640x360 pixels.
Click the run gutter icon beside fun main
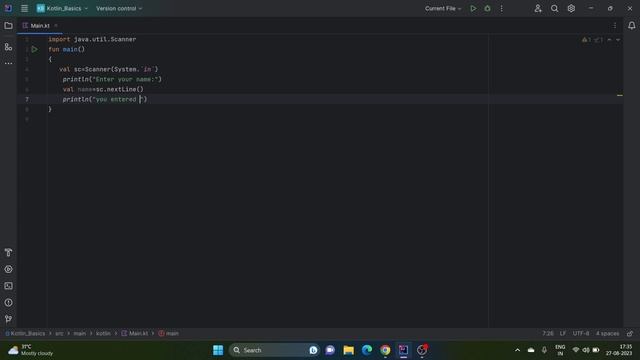(35, 49)
